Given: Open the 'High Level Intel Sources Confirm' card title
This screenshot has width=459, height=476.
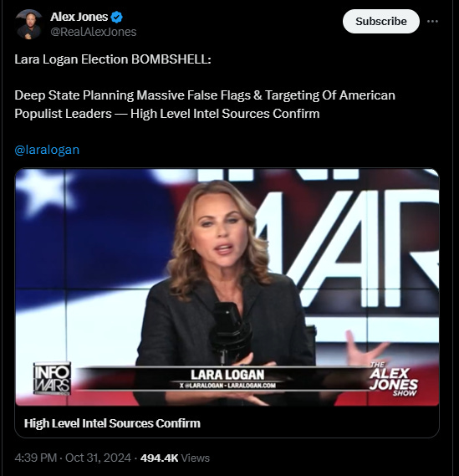Looking at the screenshot, I should click(112, 423).
